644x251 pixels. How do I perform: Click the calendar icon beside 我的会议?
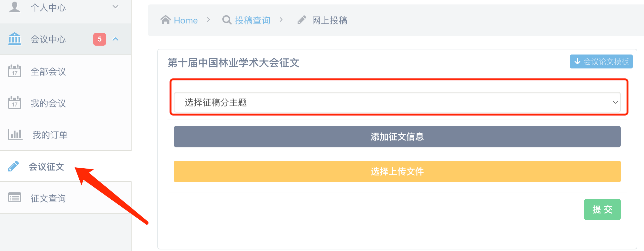point(15,102)
